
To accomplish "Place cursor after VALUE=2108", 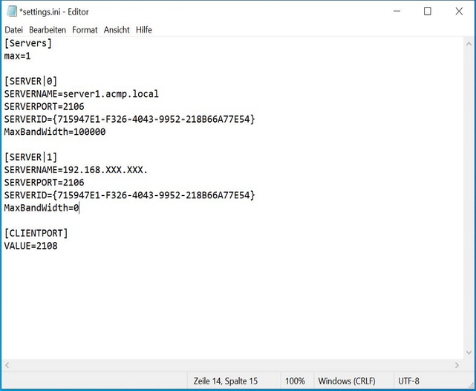I will [x=57, y=246].
